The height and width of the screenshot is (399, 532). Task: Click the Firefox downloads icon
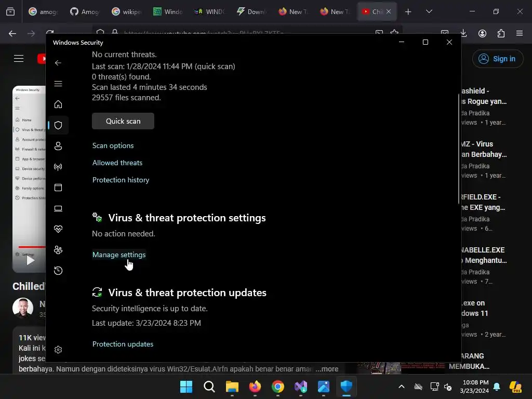463,33
